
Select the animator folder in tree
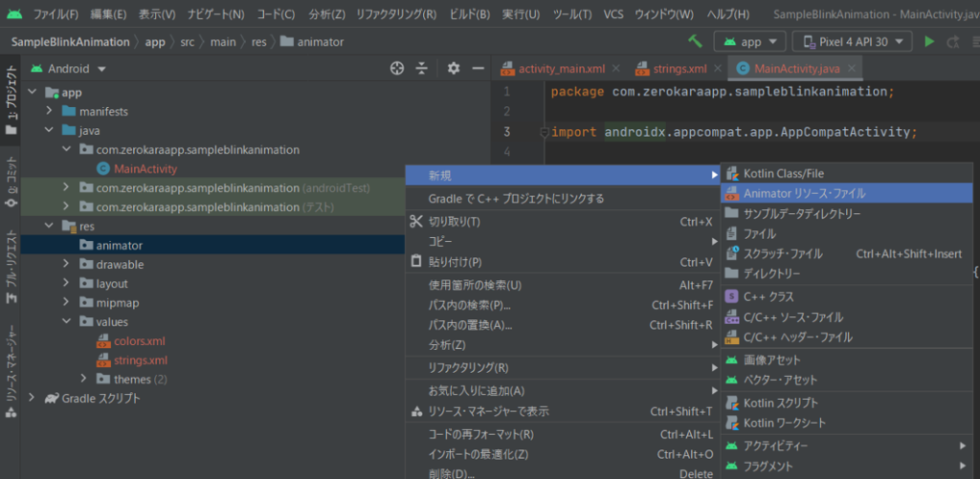(x=119, y=246)
